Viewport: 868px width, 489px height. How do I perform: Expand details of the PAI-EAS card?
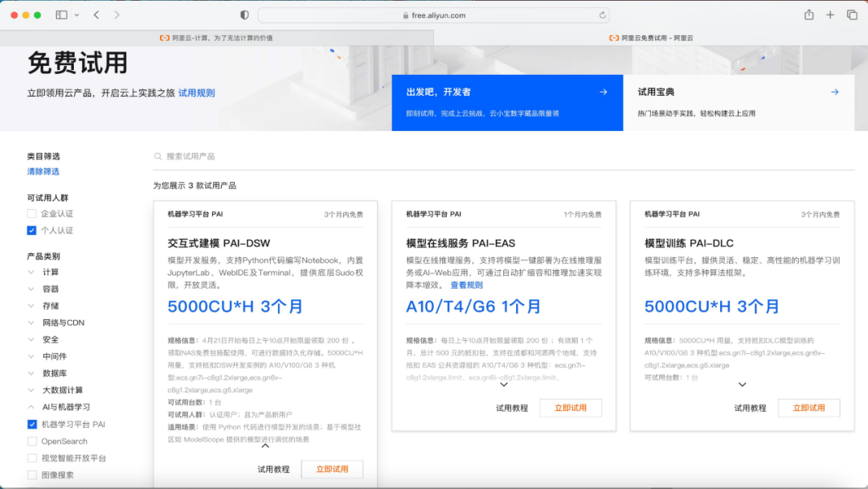(x=504, y=384)
